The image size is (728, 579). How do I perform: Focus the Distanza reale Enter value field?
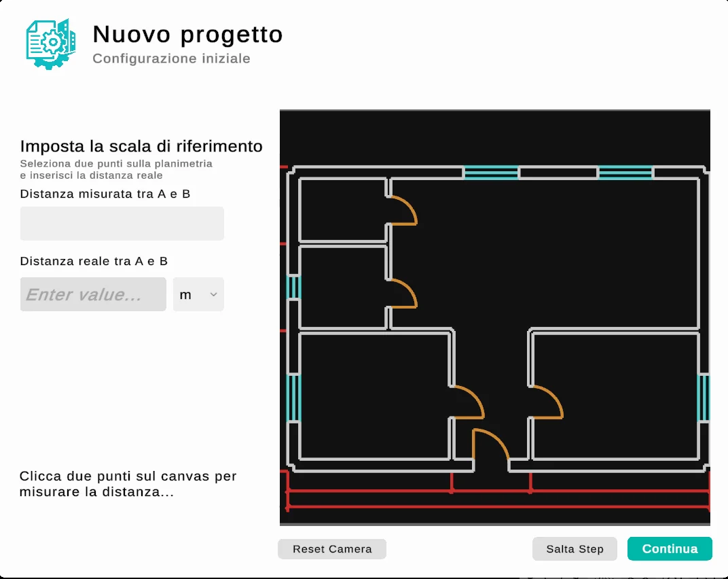point(93,294)
